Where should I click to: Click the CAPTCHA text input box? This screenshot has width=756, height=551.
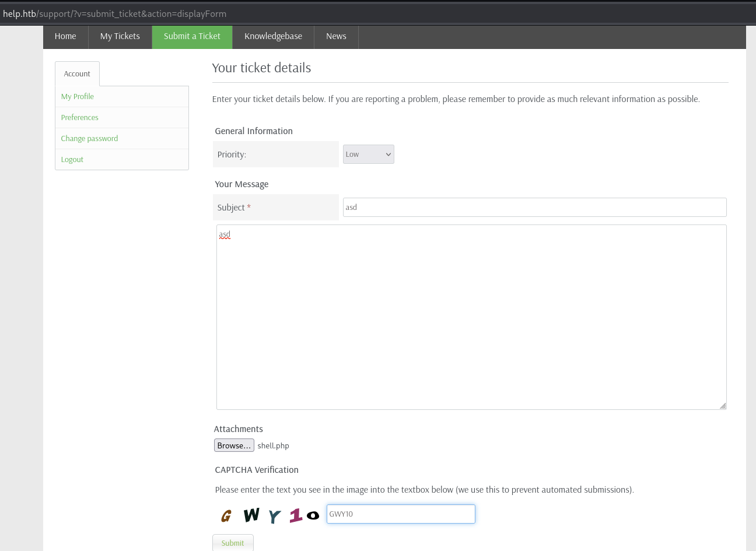401,514
